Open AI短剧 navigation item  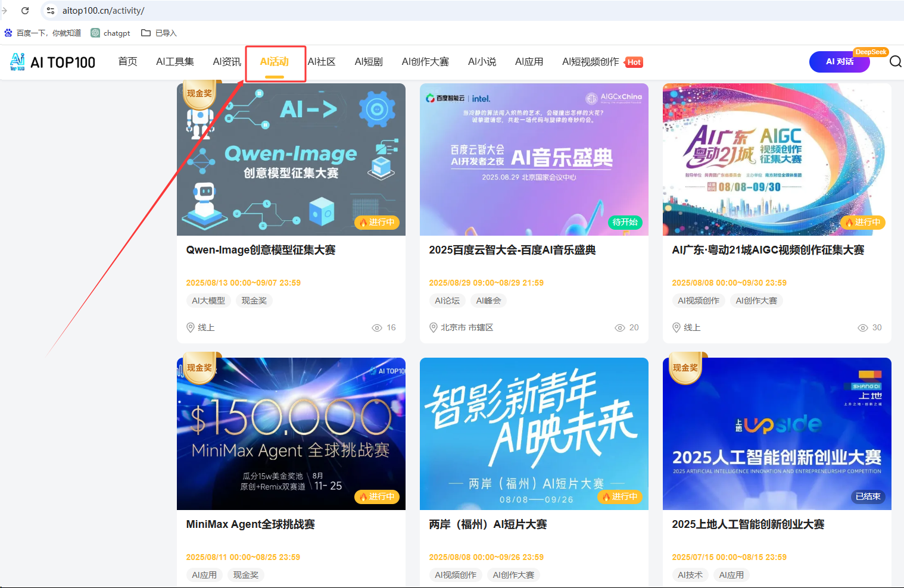369,62
